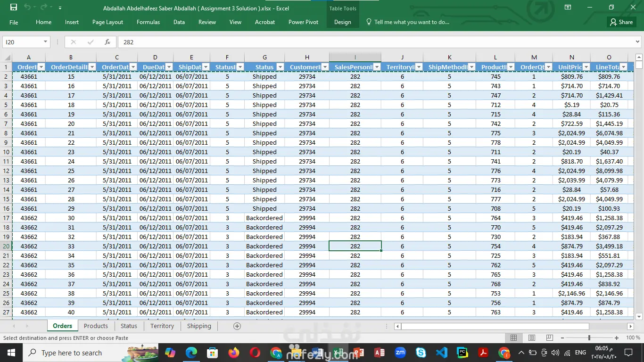
Task: Switch to Page Break Preview view icon
Action: point(549,338)
